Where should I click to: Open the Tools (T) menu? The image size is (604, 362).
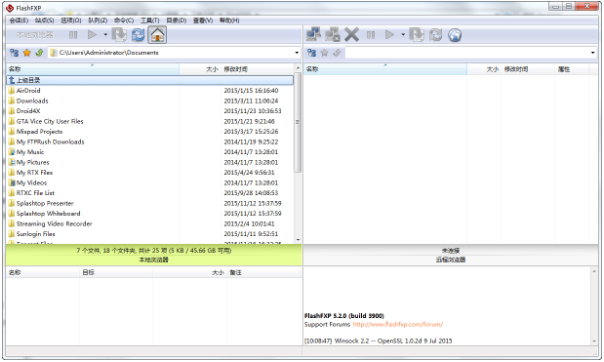coord(150,20)
